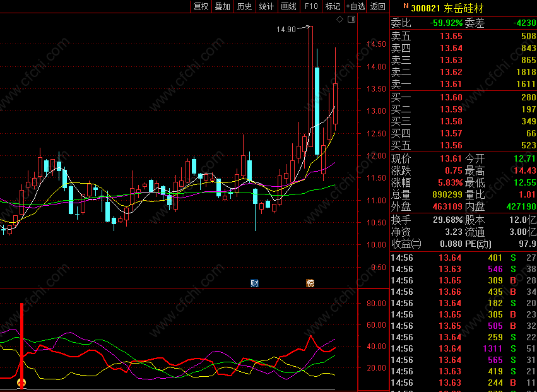Add stock with +自选 button
Viewport: 537px width, 392px height.
(355, 6)
